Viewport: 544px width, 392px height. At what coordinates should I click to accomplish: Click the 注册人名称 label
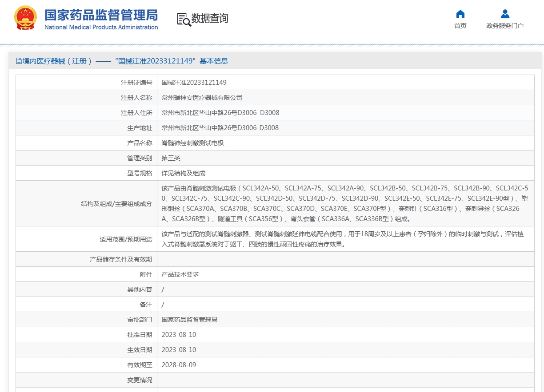click(136, 98)
